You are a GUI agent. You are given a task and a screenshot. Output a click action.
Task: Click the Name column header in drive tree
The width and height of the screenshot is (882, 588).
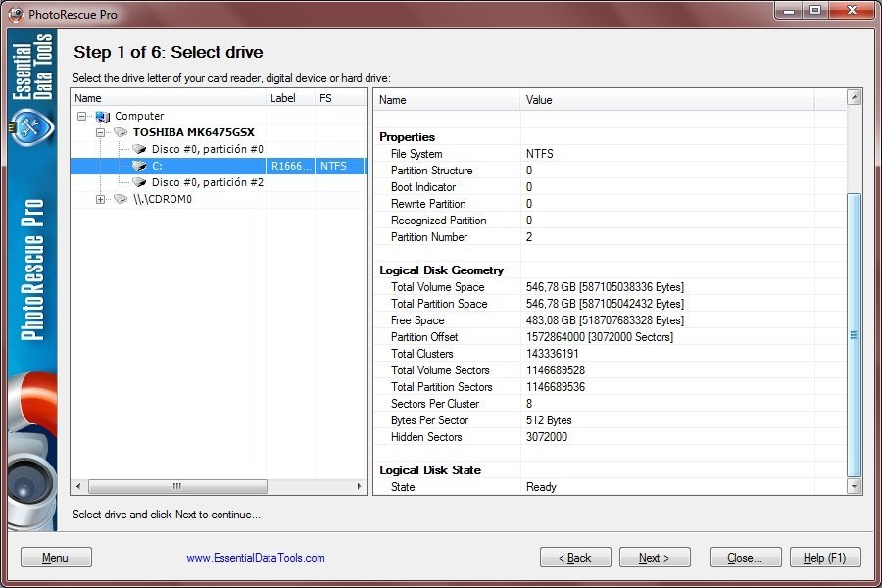(169, 98)
